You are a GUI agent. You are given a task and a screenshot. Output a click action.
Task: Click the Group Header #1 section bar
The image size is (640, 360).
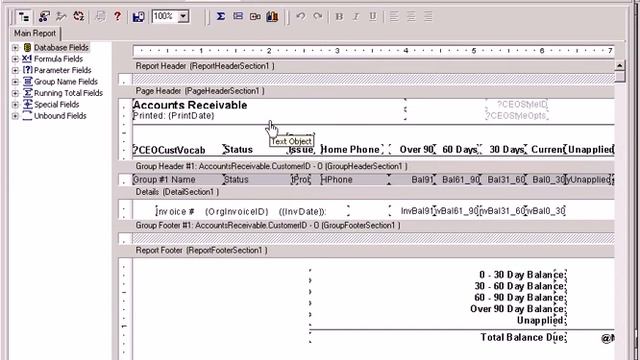tap(366, 167)
